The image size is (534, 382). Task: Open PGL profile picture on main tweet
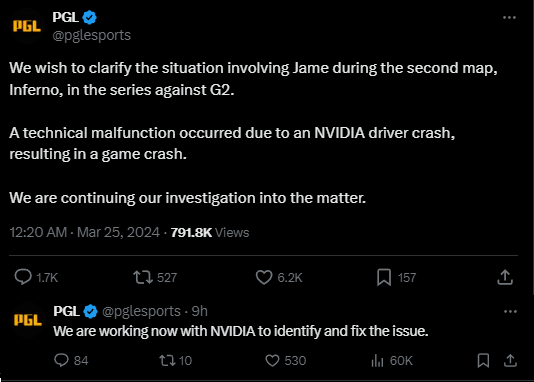[27, 26]
